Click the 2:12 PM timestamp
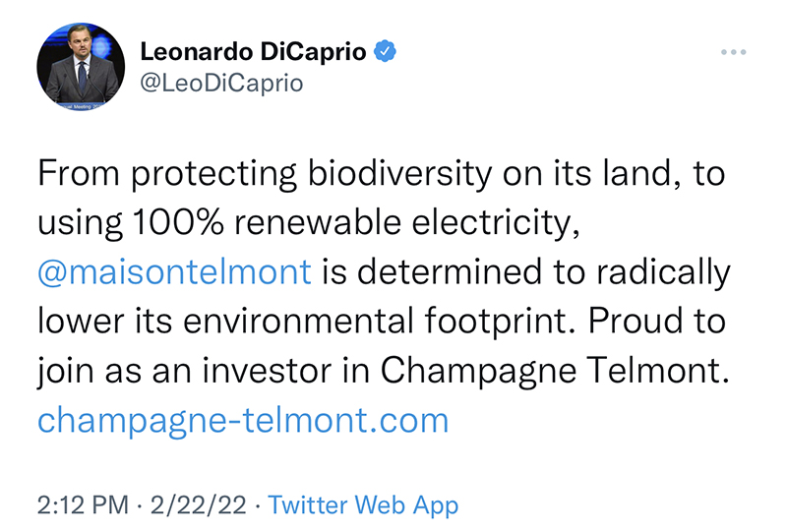 coord(82,505)
